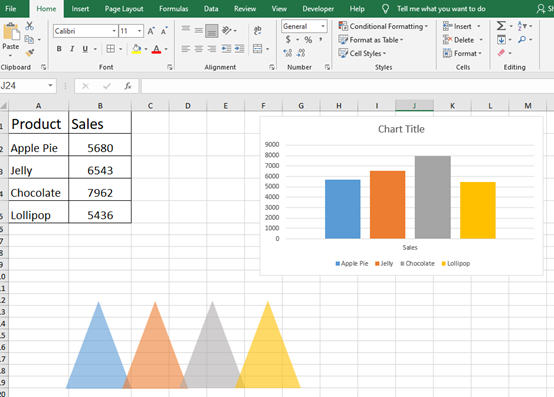Click Decrease Indent icon
This screenshot has height=397, width=554.
point(226,49)
